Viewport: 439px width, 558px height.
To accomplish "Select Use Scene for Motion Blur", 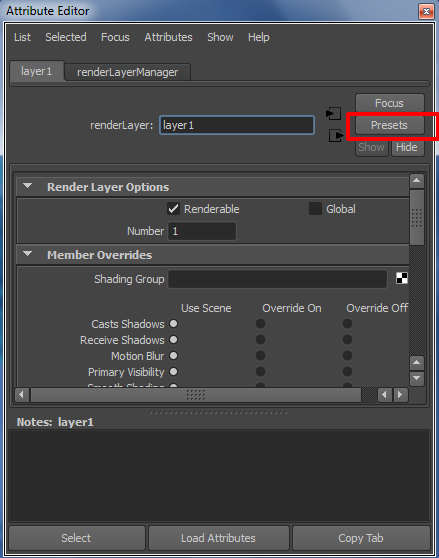I will (x=174, y=356).
